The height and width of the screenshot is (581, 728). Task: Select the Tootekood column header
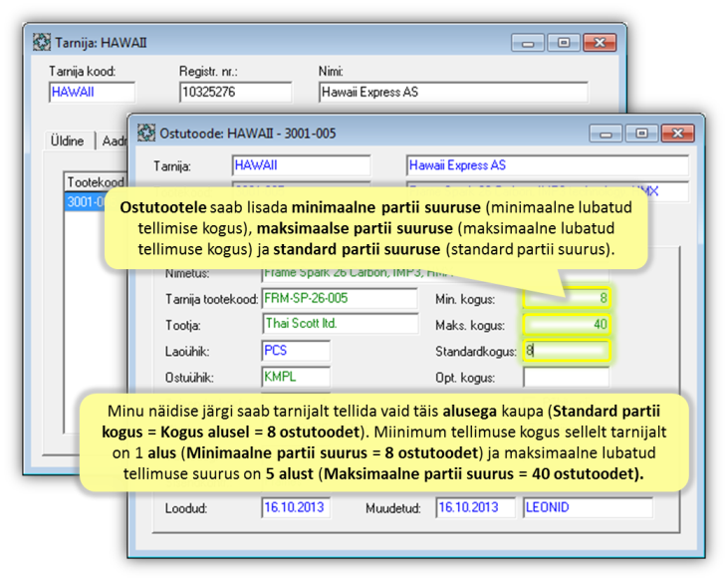[96, 181]
